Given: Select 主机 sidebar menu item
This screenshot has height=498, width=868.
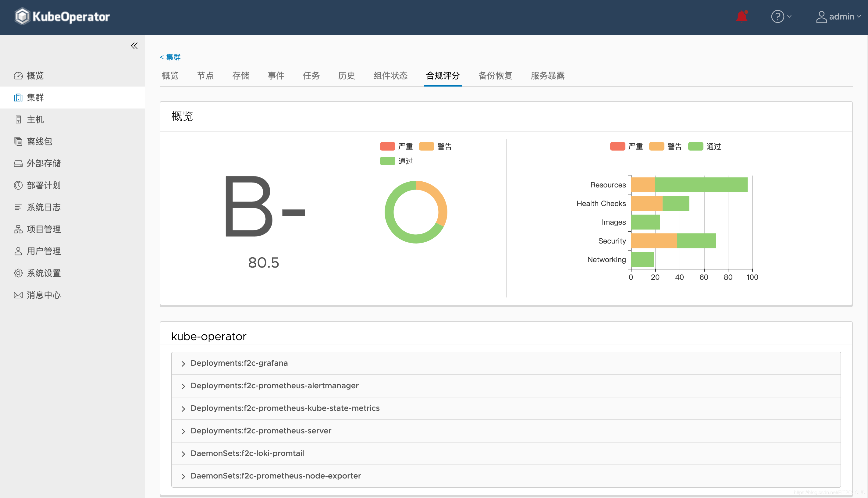Looking at the screenshot, I should (x=73, y=119).
